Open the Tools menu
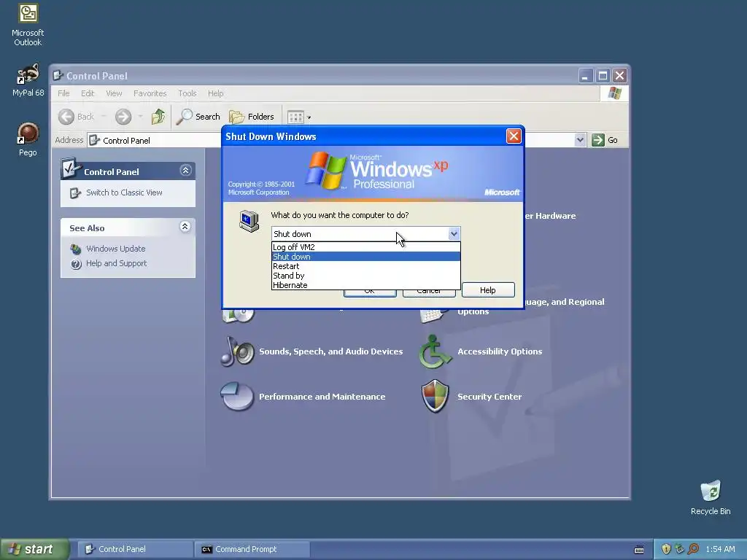747x560 pixels. point(187,93)
